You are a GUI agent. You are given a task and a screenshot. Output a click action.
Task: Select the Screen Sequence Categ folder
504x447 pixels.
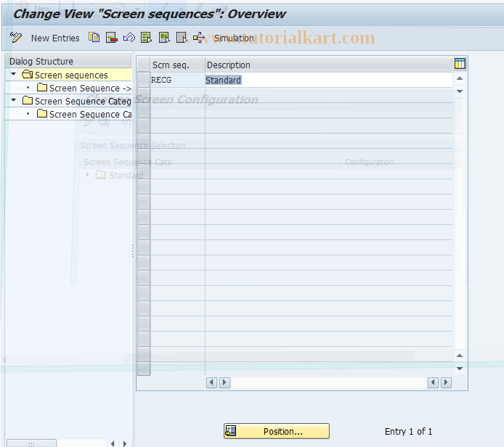[x=77, y=101]
